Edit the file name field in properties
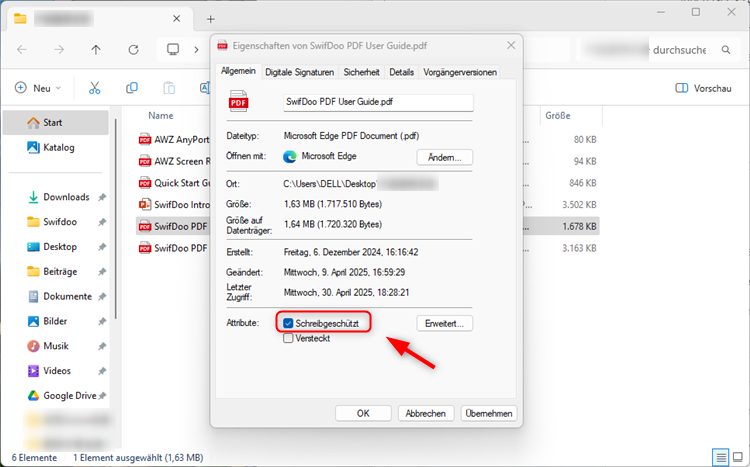 tap(378, 102)
